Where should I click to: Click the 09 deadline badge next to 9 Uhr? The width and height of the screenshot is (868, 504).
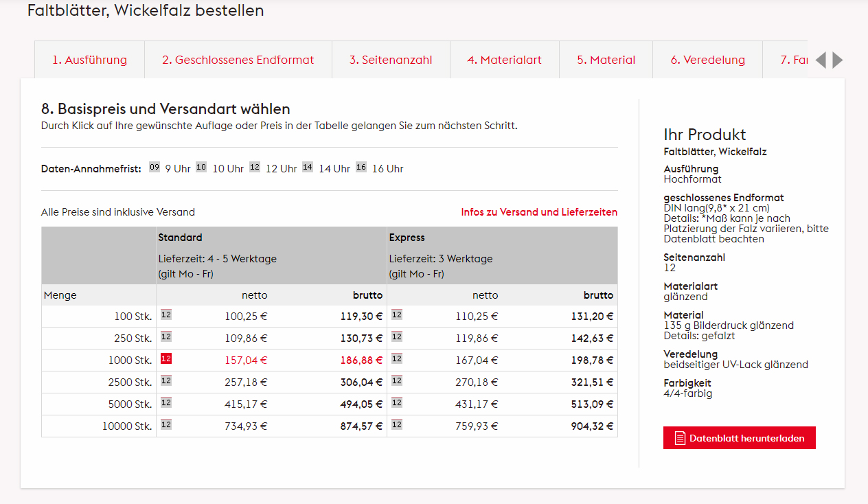tap(155, 166)
